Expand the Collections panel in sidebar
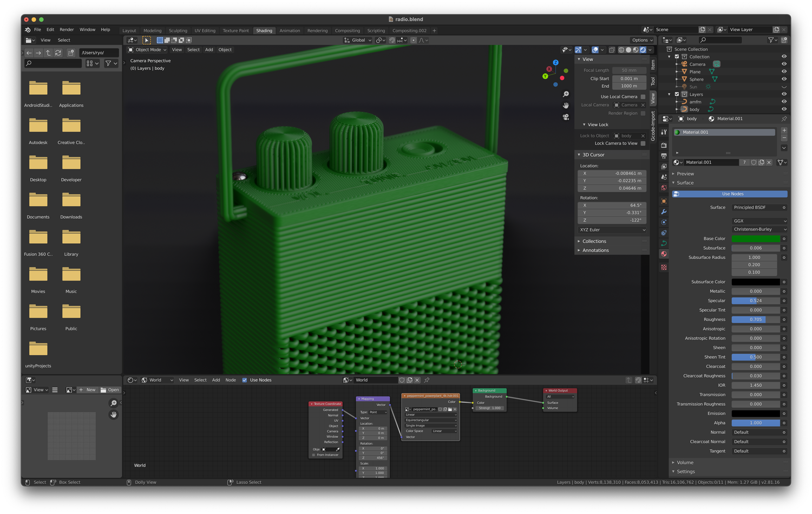 pos(594,242)
